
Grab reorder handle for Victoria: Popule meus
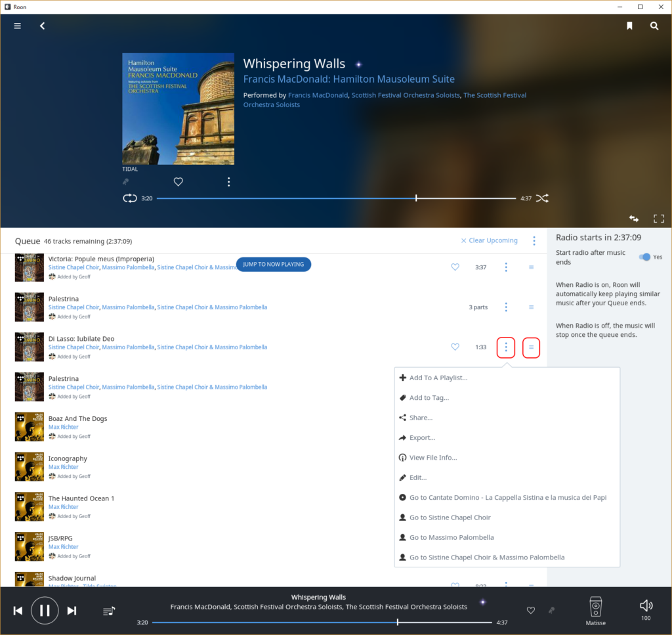pyautogui.click(x=531, y=267)
